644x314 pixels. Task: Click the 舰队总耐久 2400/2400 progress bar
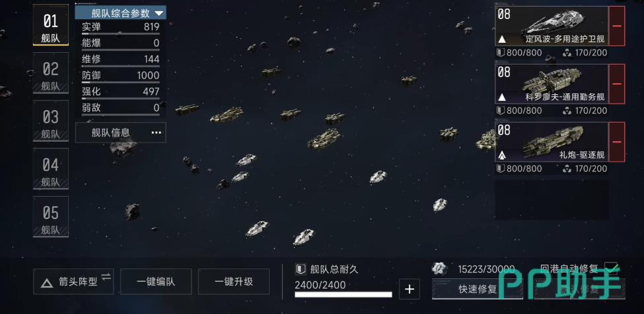click(343, 294)
